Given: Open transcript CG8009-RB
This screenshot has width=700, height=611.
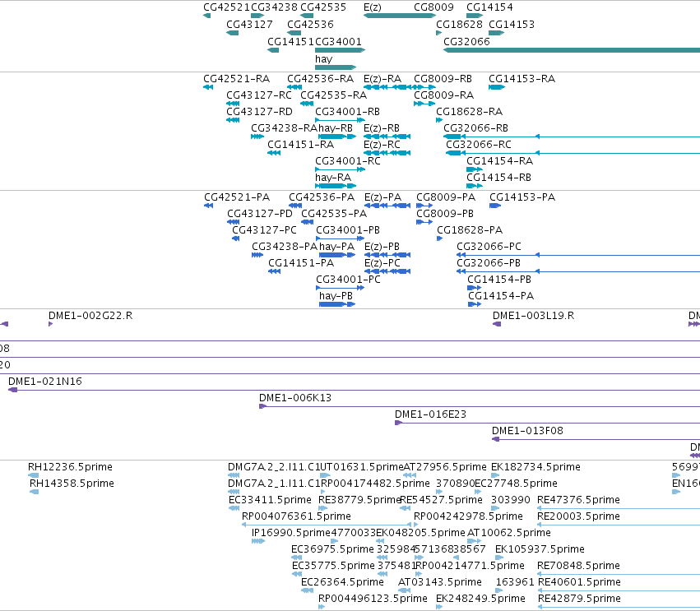Looking at the screenshot, I should (443, 79).
